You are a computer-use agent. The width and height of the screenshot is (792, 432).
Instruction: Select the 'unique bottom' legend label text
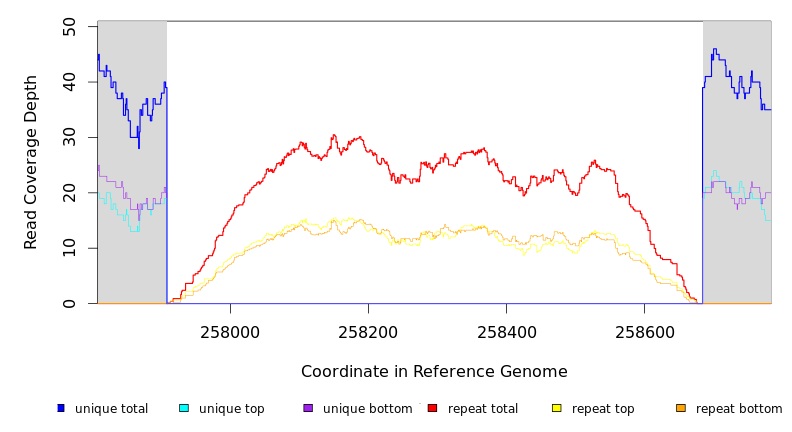pos(367,409)
